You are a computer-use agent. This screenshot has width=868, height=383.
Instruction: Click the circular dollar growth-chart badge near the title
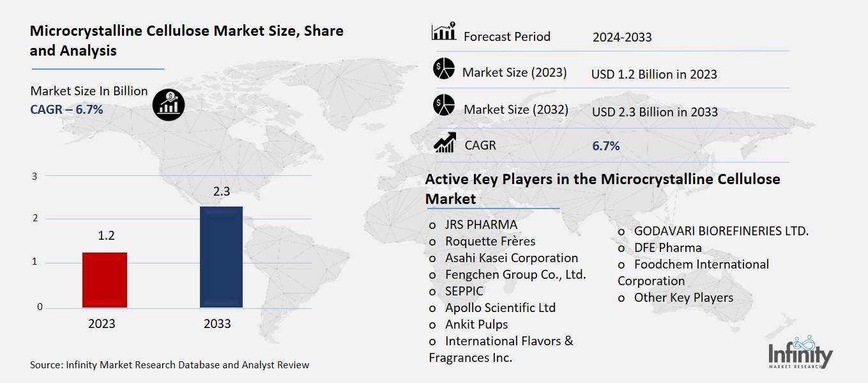(167, 104)
